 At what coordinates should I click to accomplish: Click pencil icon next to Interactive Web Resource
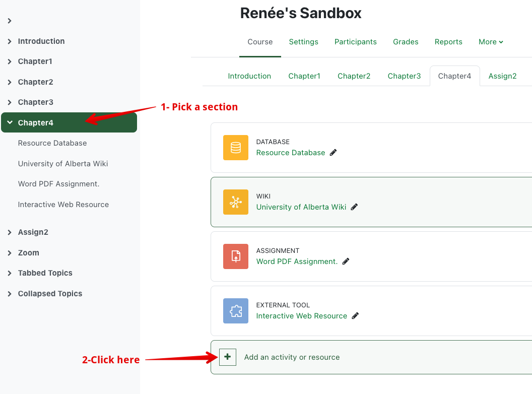(x=355, y=316)
